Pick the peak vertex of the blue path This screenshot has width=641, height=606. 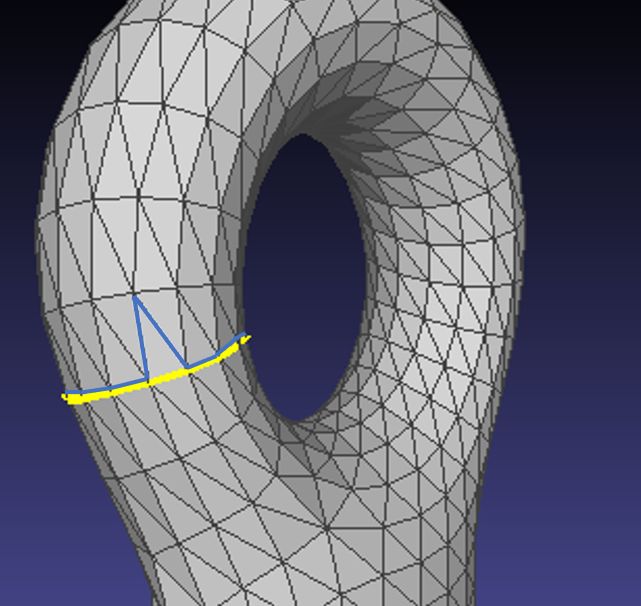click(135, 298)
